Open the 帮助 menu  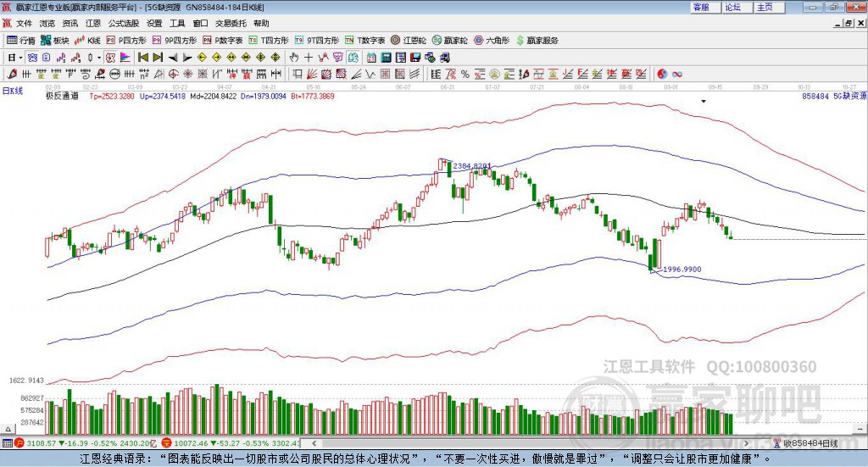click(261, 23)
